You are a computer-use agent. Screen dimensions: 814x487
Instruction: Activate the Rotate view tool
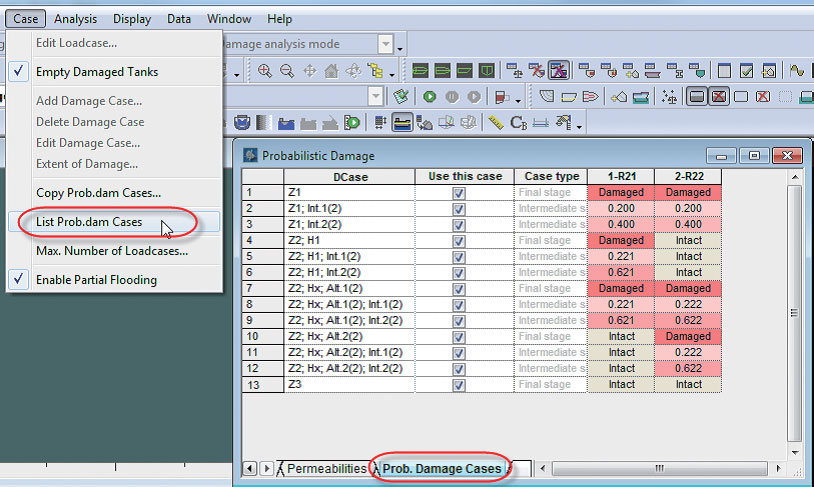[354, 71]
